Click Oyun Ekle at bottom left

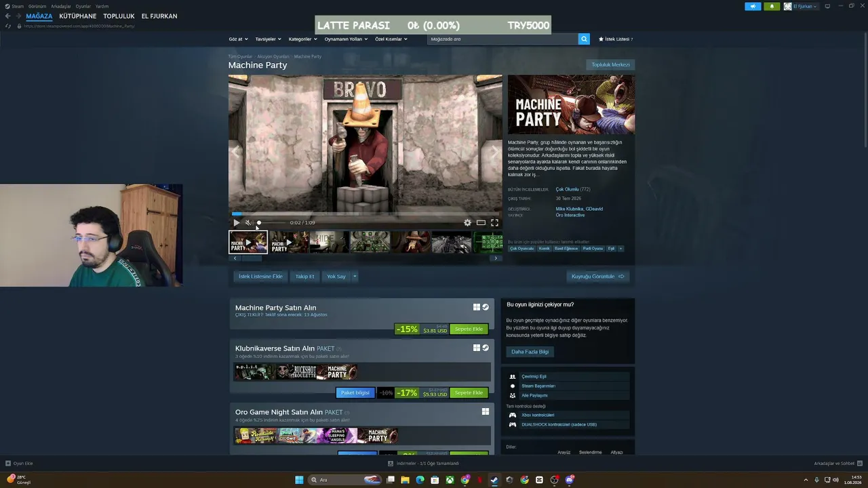pos(20,464)
